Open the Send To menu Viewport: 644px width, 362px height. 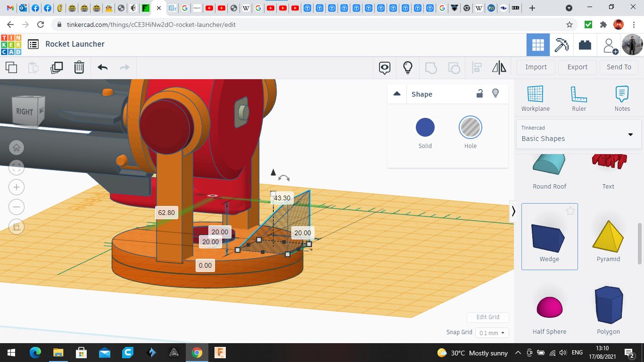pos(619,67)
